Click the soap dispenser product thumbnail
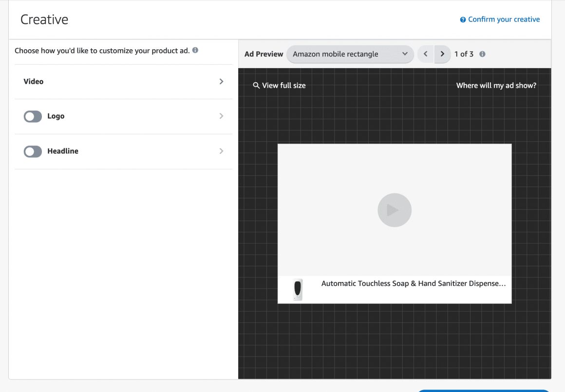 point(298,290)
